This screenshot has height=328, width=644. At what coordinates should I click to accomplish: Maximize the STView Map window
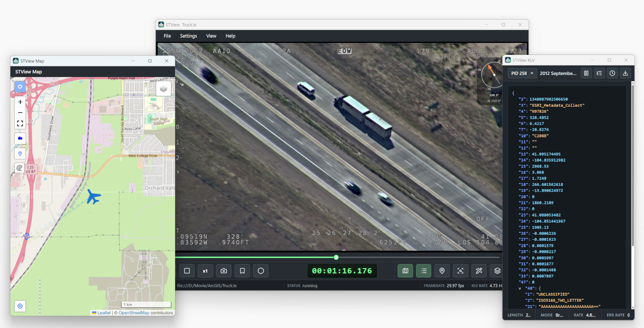pos(149,60)
